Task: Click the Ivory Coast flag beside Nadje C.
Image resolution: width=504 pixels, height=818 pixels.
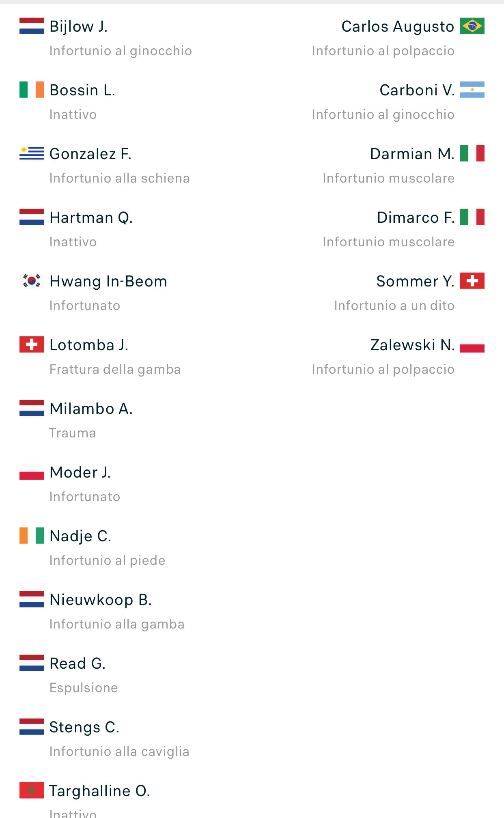Action: tap(32, 536)
